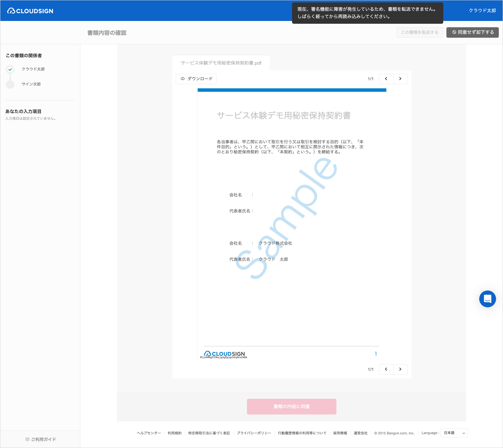The width and height of the screenshot is (503, 448).
Task: Open the クラウド太郎 user menu
Action: (482, 11)
